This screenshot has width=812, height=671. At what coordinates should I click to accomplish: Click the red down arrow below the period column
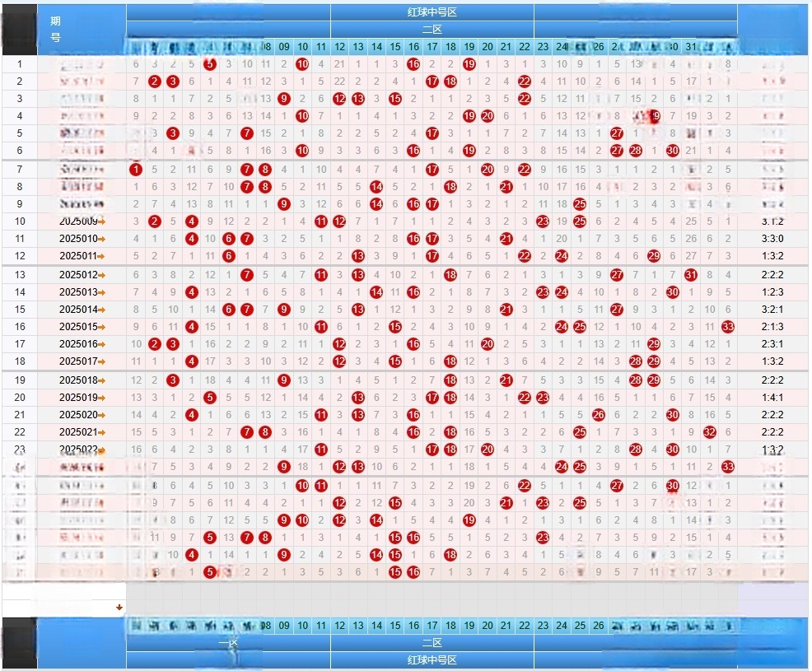tap(119, 608)
